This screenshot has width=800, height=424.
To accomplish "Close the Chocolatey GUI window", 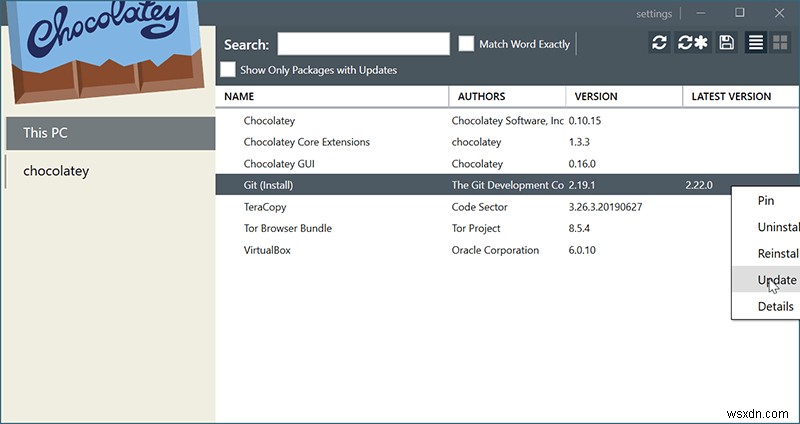I will pos(779,13).
